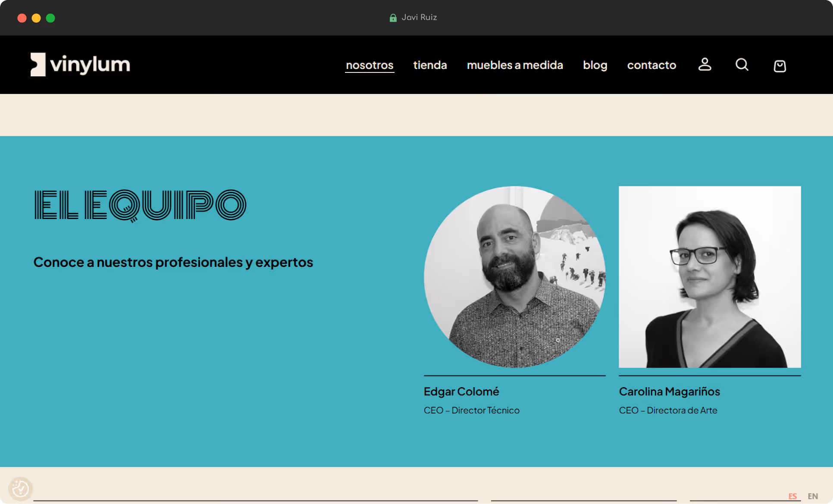Click the padlock icon in the title bar

coord(393,18)
